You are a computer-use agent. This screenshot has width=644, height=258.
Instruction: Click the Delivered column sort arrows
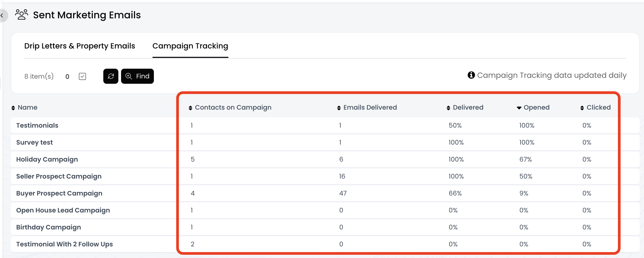(448, 108)
